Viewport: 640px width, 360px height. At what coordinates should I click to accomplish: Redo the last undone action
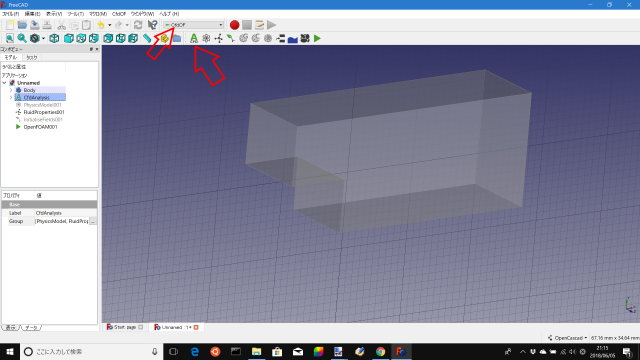(118, 25)
